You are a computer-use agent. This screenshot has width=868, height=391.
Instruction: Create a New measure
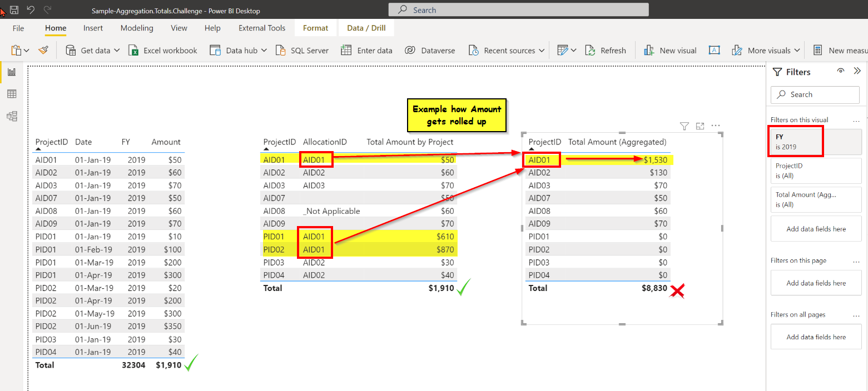click(840, 51)
